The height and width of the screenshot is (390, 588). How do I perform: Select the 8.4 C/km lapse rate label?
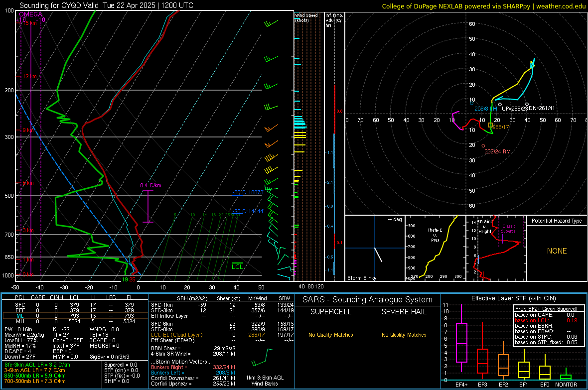151,185
